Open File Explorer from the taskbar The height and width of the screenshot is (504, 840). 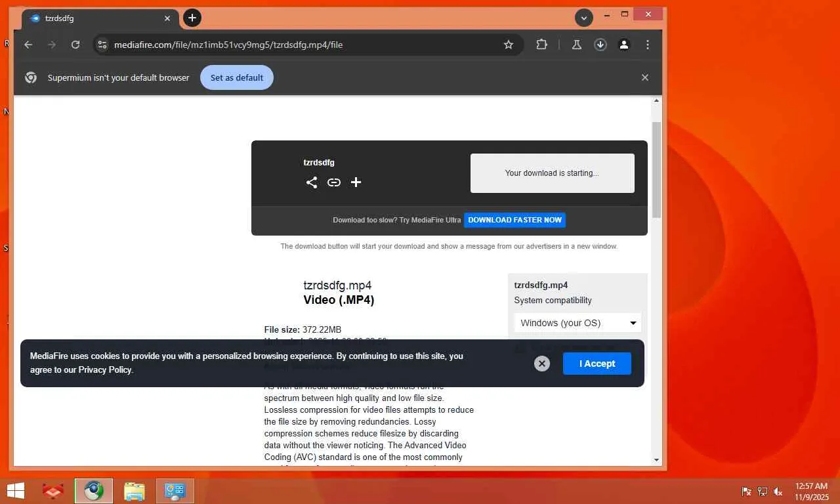[135, 491]
